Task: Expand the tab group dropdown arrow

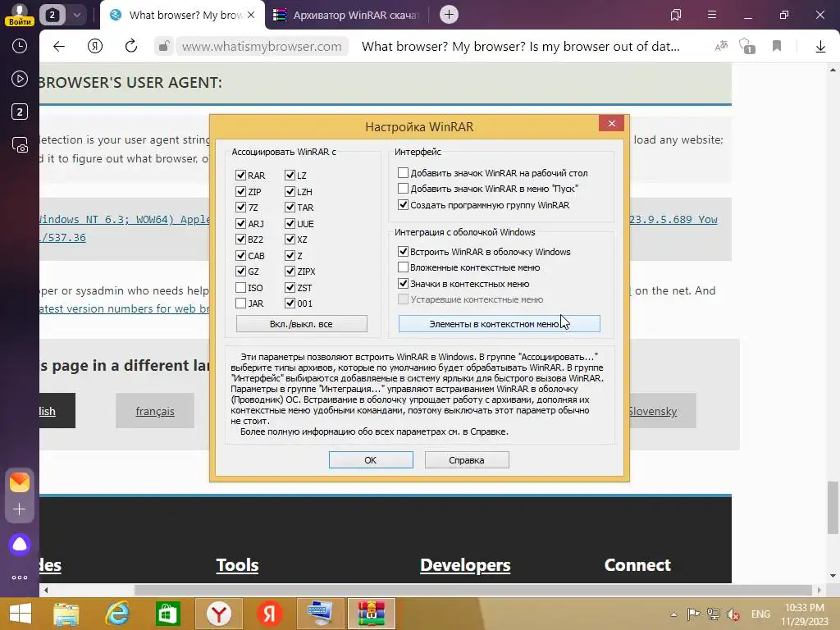Action: coord(76,15)
